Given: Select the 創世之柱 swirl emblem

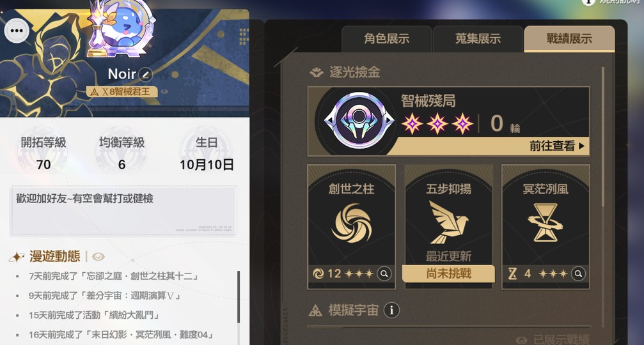Looking at the screenshot, I should pos(352,224).
